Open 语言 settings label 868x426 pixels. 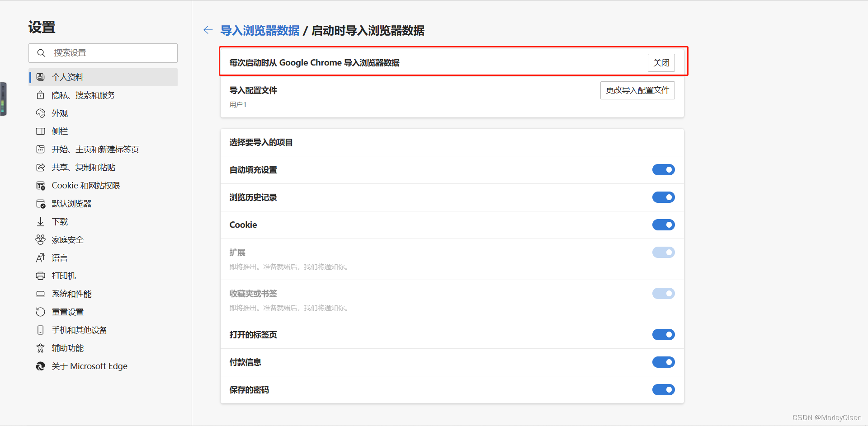60,258
